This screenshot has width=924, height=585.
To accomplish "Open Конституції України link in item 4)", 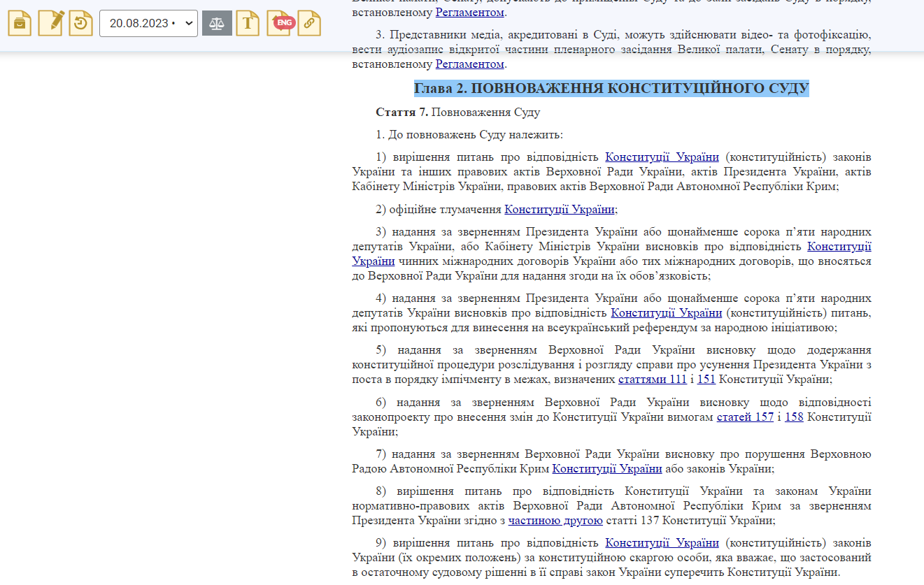I will [667, 313].
